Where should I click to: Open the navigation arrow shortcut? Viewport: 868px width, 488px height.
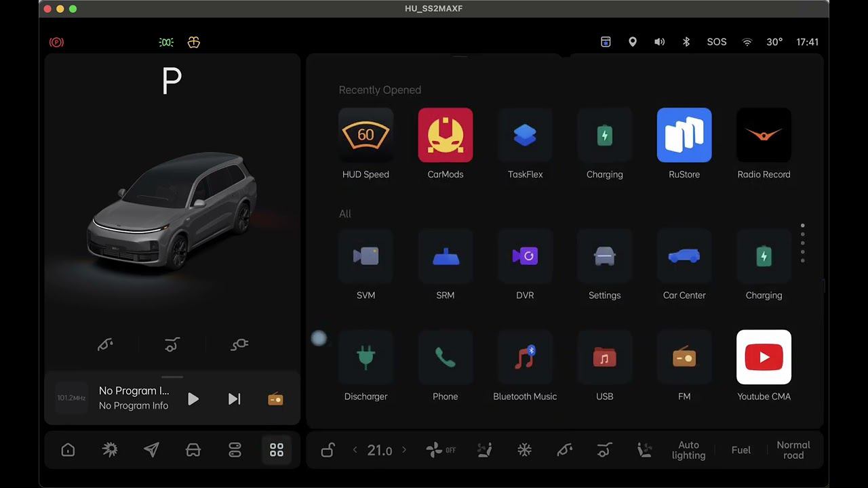[151, 450]
